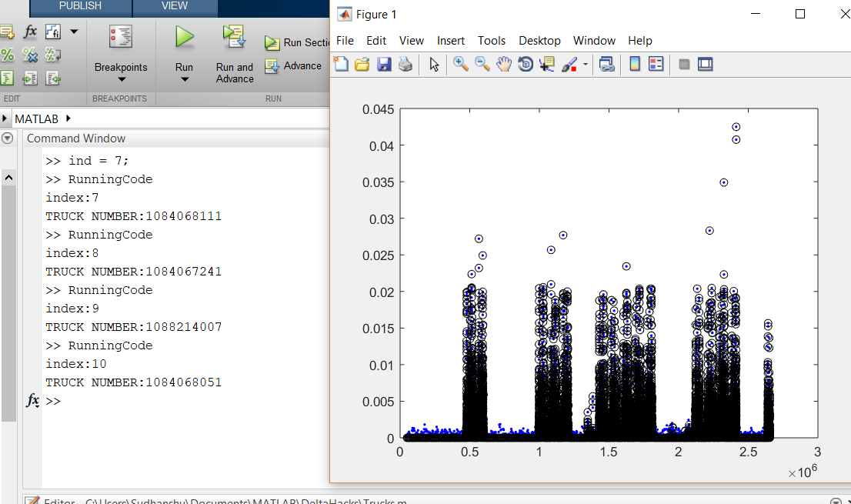The height and width of the screenshot is (504, 851).
Task: Activate the Zoom In magnifier tool
Action: pyautogui.click(x=461, y=64)
